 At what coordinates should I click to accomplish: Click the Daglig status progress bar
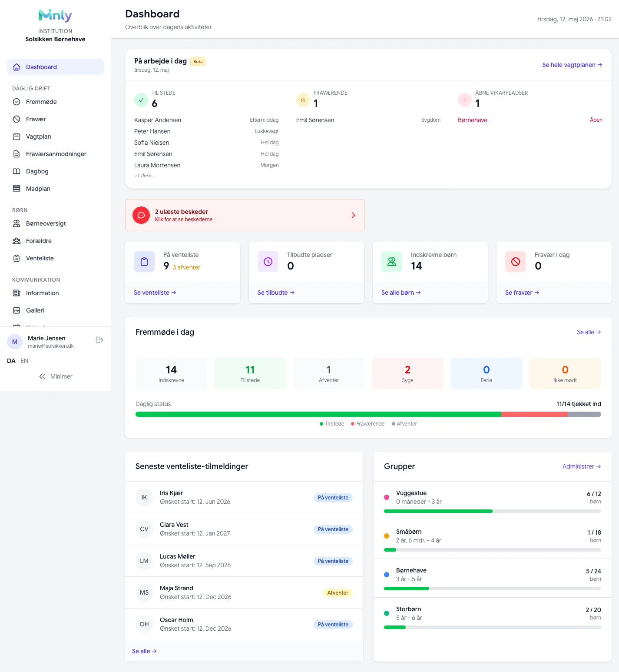368,414
